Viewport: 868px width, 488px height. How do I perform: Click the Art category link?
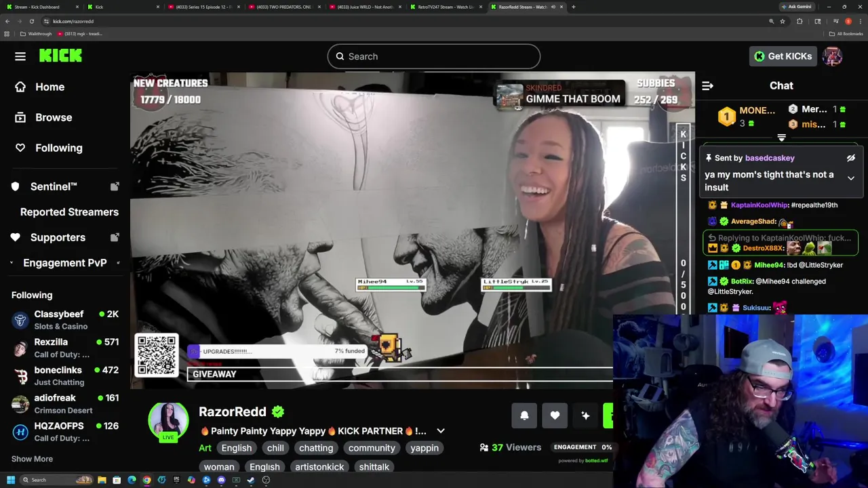click(x=205, y=448)
